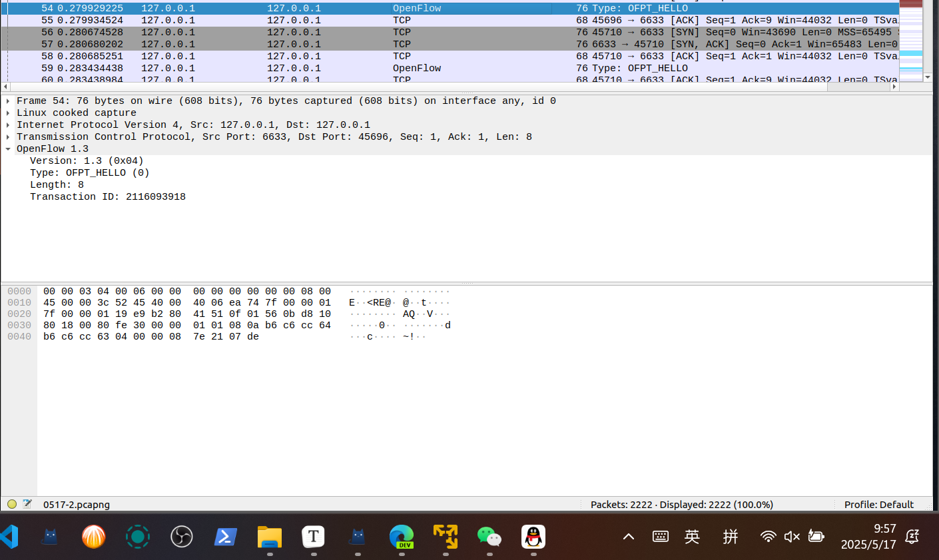Expand Transmission Control Protocol details
The width and height of the screenshot is (939, 560).
(x=8, y=137)
